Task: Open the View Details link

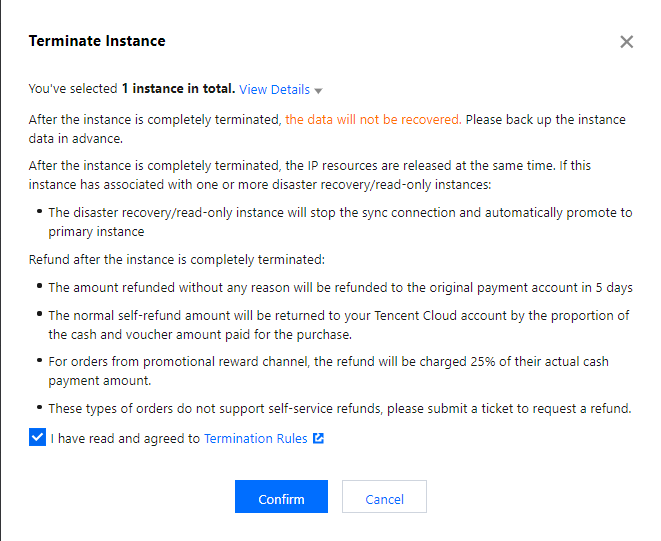Action: pos(274,89)
